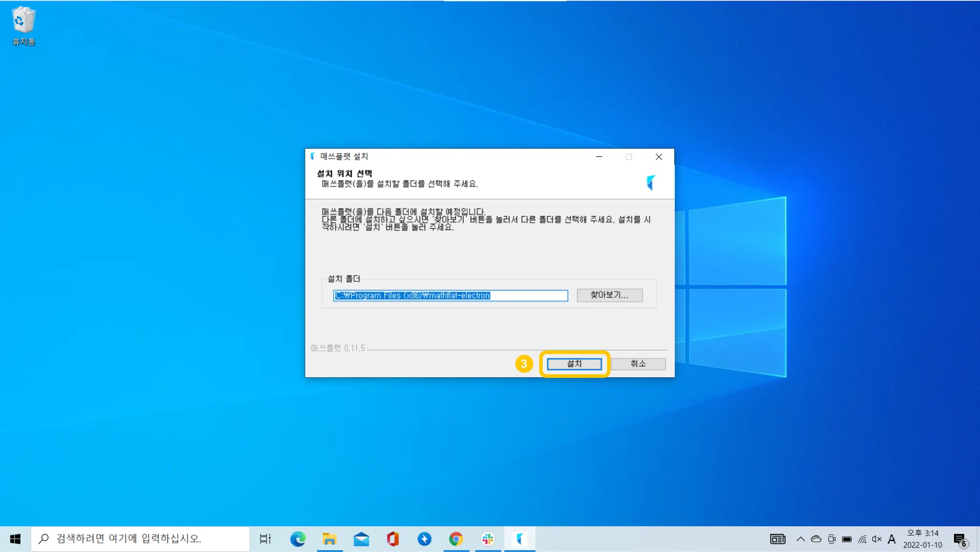Image resolution: width=980 pixels, height=552 pixels.
Task: Click the 찾아보기... browse button
Action: [x=609, y=295]
